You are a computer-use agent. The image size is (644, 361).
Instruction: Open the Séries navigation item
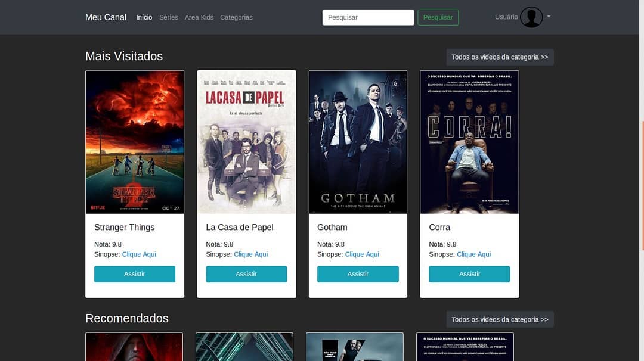click(169, 17)
